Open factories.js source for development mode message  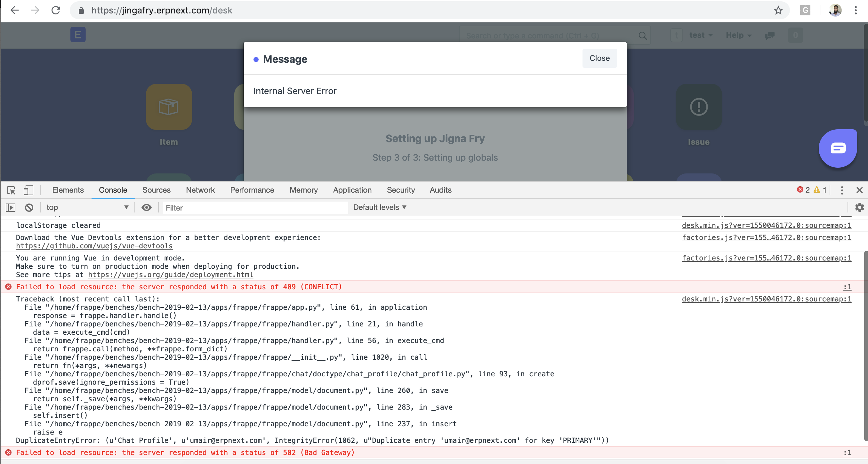[767, 258]
